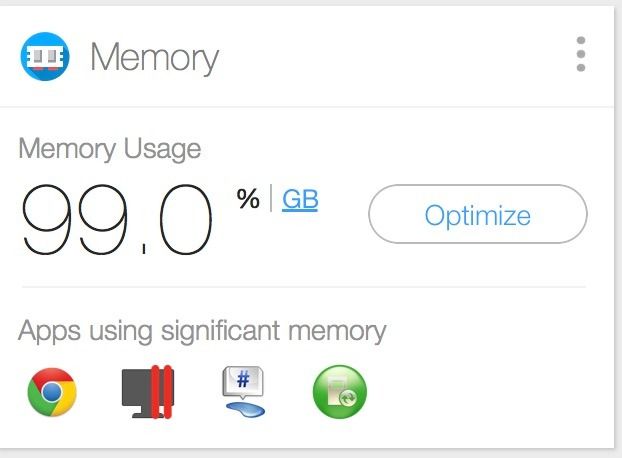Click the bottom dot of the ellipsis menu
This screenshot has height=458, width=622.
pos(581,67)
